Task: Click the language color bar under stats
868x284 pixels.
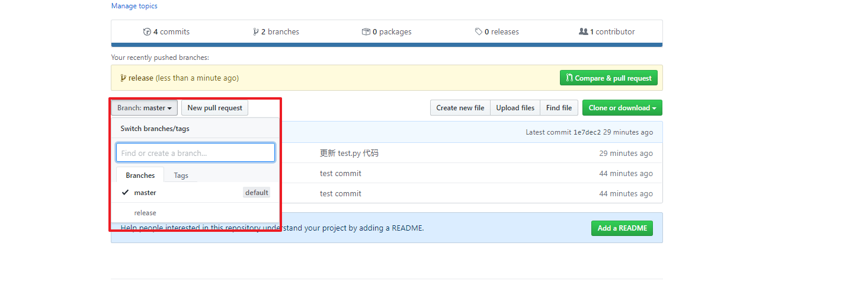Action: pyautogui.click(x=386, y=44)
